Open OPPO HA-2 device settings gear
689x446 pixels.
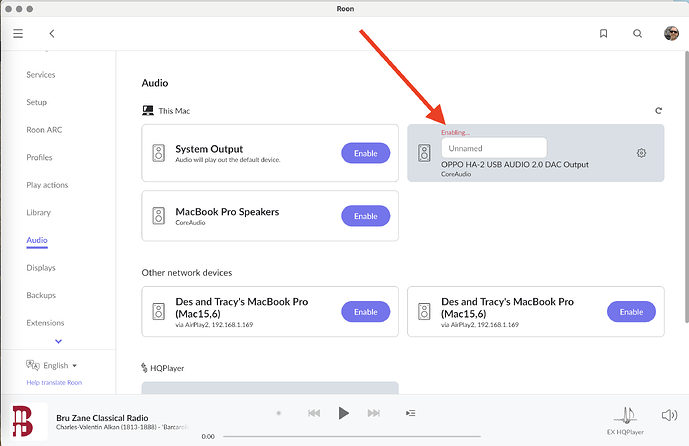[641, 153]
